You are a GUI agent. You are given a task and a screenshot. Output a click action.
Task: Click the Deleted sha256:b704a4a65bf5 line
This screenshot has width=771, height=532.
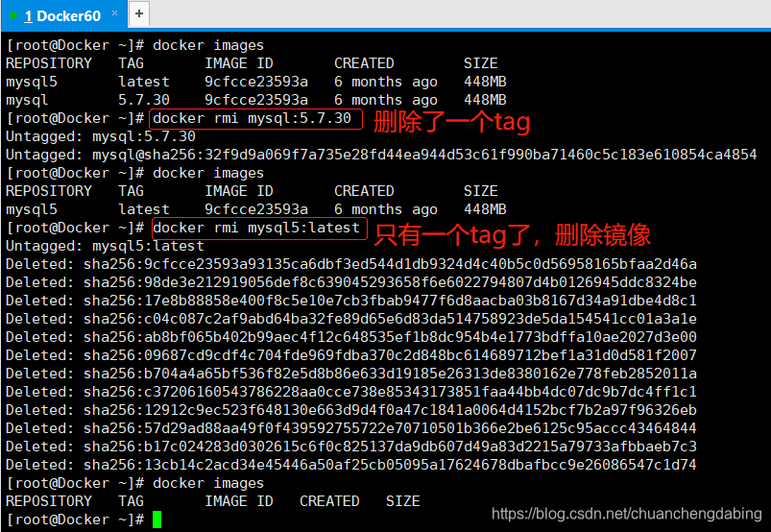[351, 374]
